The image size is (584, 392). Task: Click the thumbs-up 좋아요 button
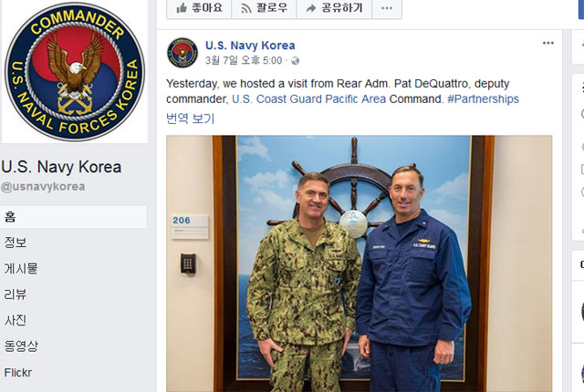click(x=199, y=8)
